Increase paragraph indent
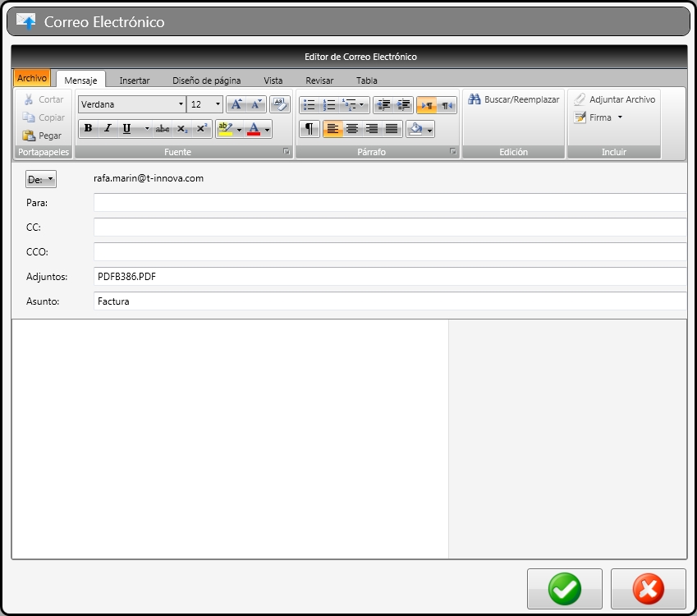Image resolution: width=697 pixels, height=616 pixels. (403, 105)
